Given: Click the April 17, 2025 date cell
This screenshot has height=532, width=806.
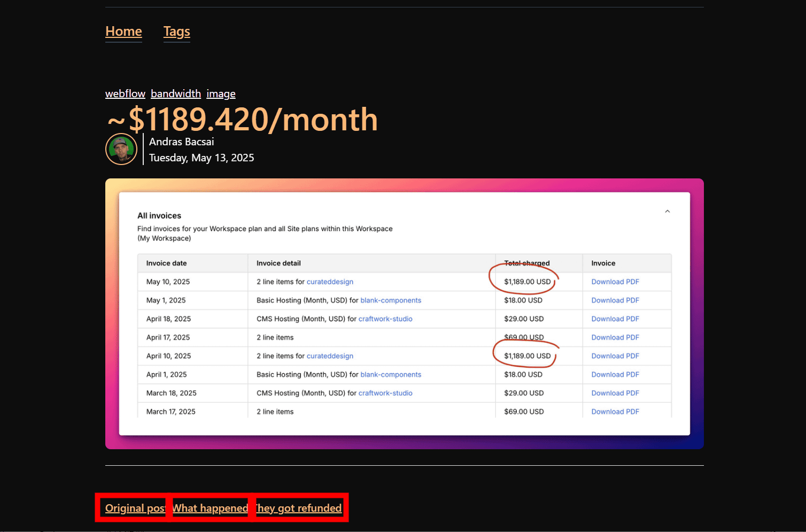Looking at the screenshot, I should point(168,337).
